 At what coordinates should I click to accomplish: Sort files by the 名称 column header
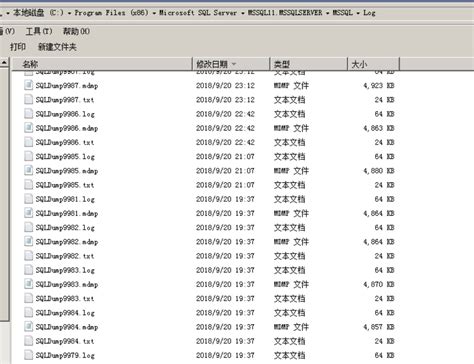[x=102, y=64]
